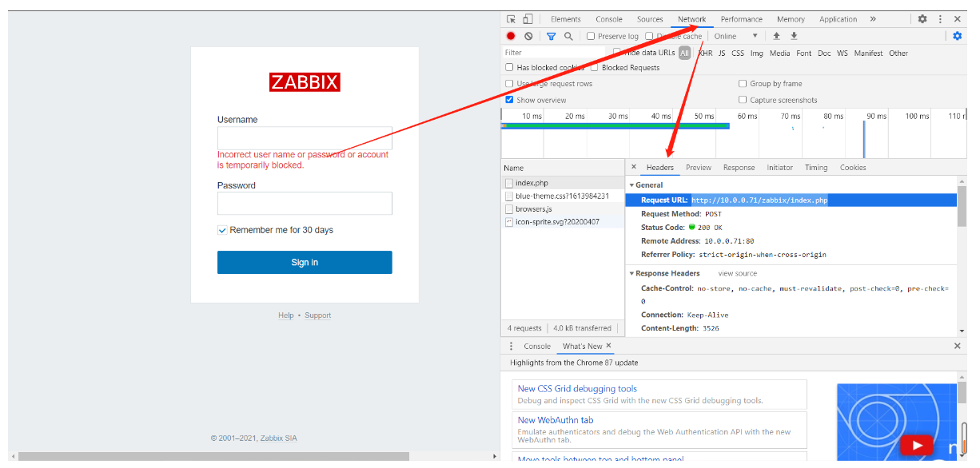Enable the Has blocked cookies checkbox
Image resolution: width=980 pixels, height=468 pixels.
(x=509, y=68)
